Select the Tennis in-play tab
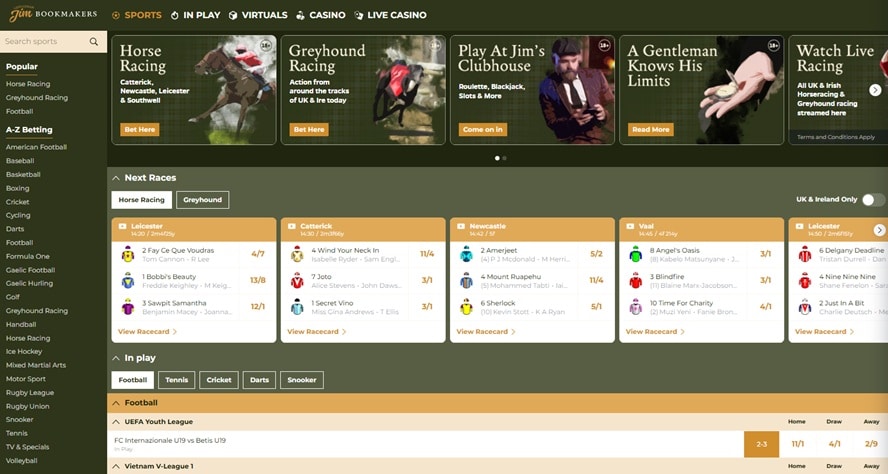Image resolution: width=888 pixels, height=474 pixels. [x=177, y=380]
